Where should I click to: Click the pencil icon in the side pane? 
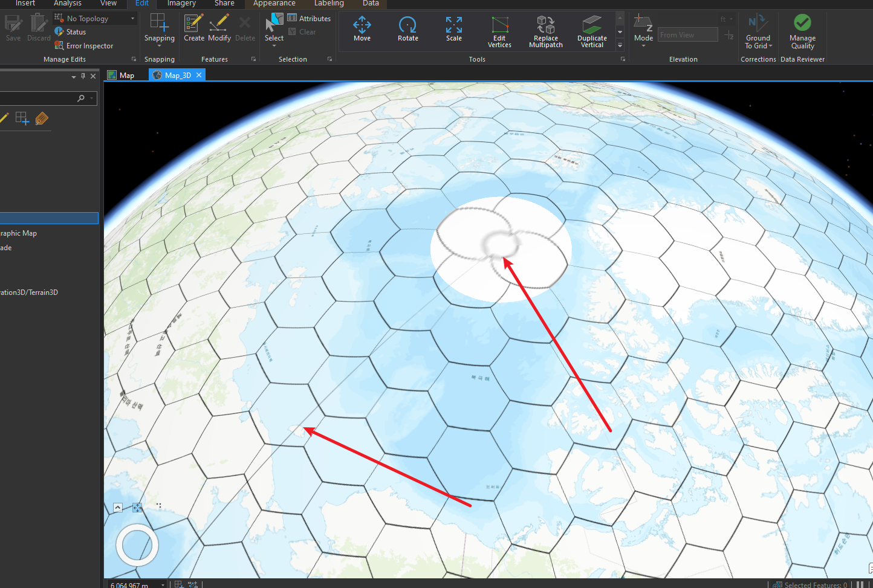pos(4,118)
